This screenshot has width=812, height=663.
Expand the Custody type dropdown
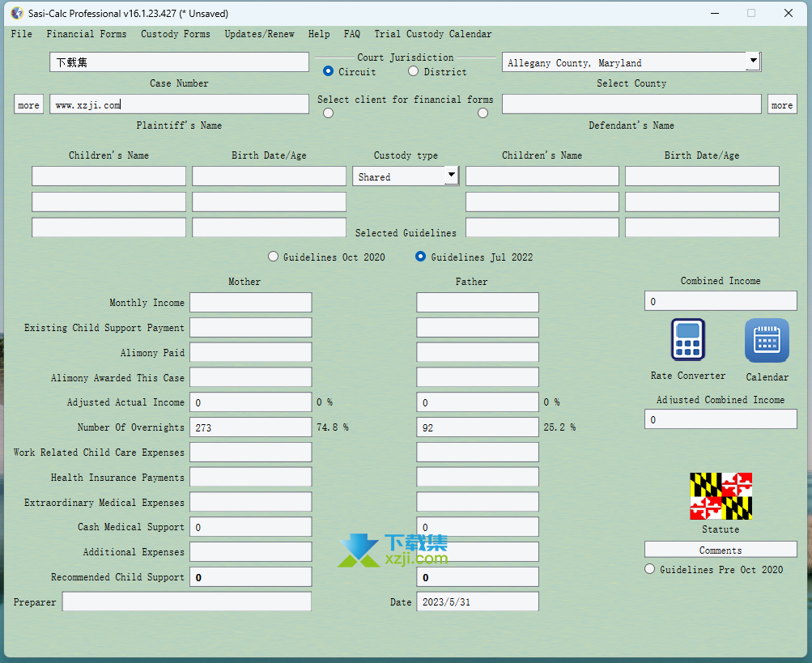452,176
